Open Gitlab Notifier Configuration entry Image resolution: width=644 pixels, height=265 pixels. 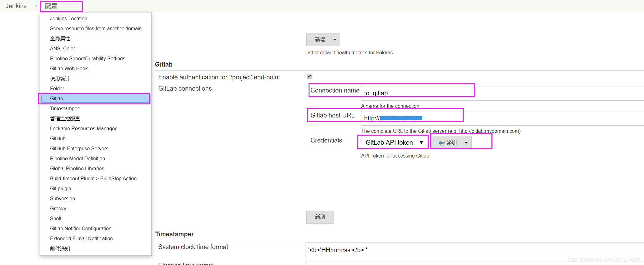point(81,228)
